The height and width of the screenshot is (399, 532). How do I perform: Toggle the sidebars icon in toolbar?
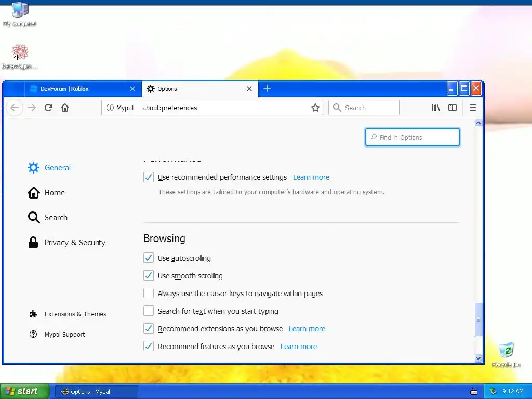coord(453,108)
